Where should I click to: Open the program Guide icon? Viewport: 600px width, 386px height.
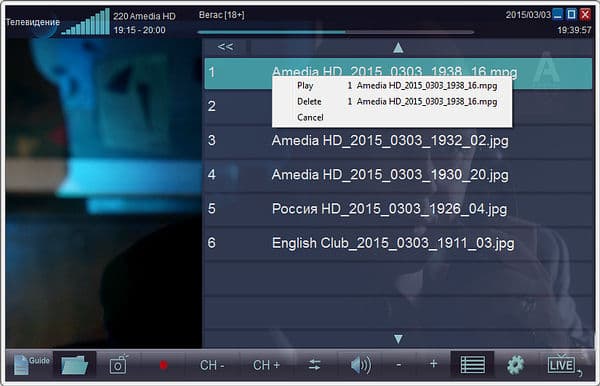pyautogui.click(x=31, y=365)
